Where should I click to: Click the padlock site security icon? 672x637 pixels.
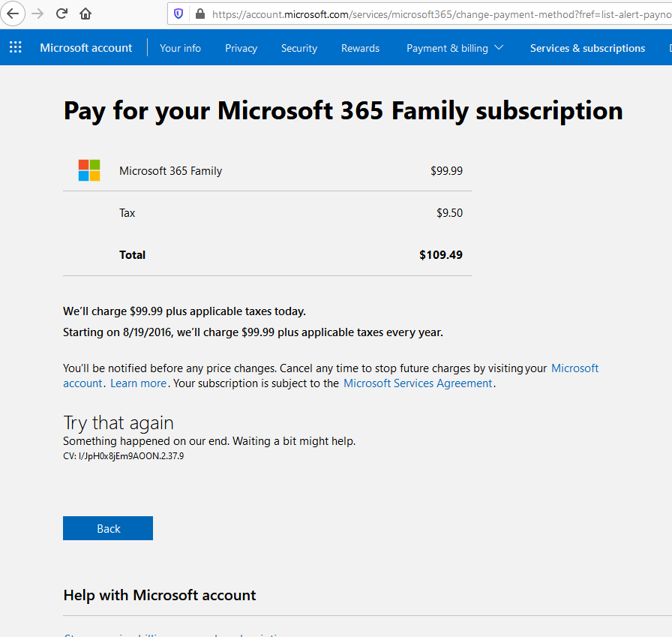(x=199, y=14)
